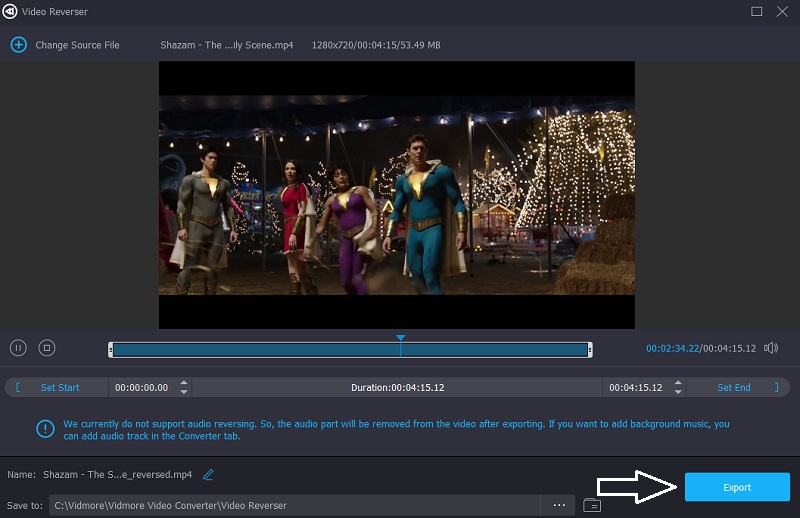Click the start time input field
Screen dimensions: 800x518
tap(141, 387)
